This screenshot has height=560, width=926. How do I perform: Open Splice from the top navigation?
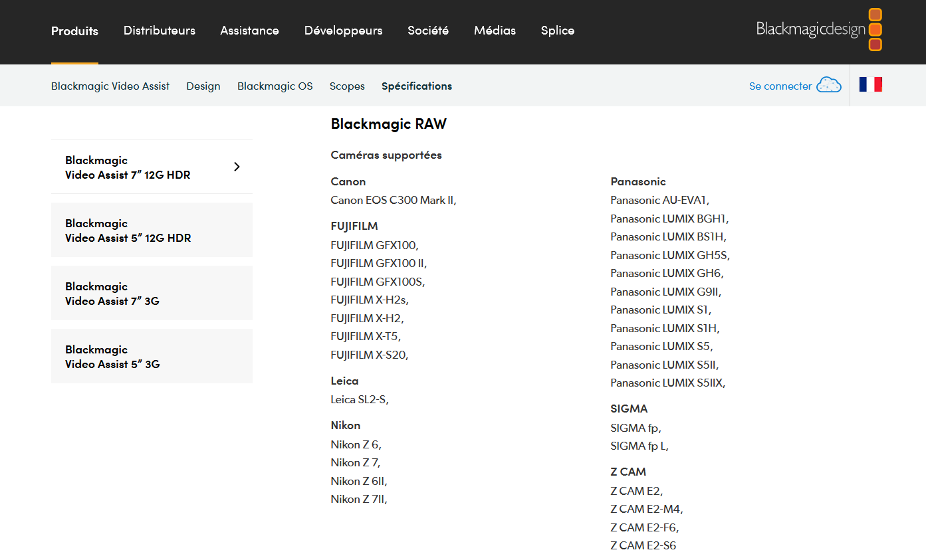click(557, 31)
